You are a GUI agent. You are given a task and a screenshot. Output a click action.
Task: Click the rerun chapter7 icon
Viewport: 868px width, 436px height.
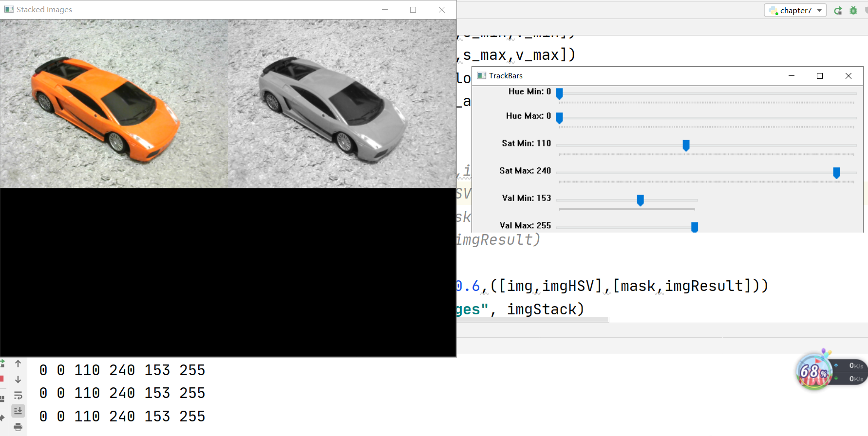838,11
